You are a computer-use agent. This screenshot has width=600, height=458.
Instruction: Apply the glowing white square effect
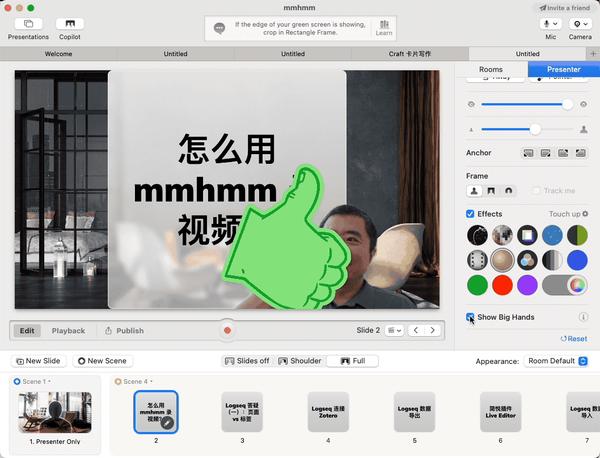click(527, 235)
